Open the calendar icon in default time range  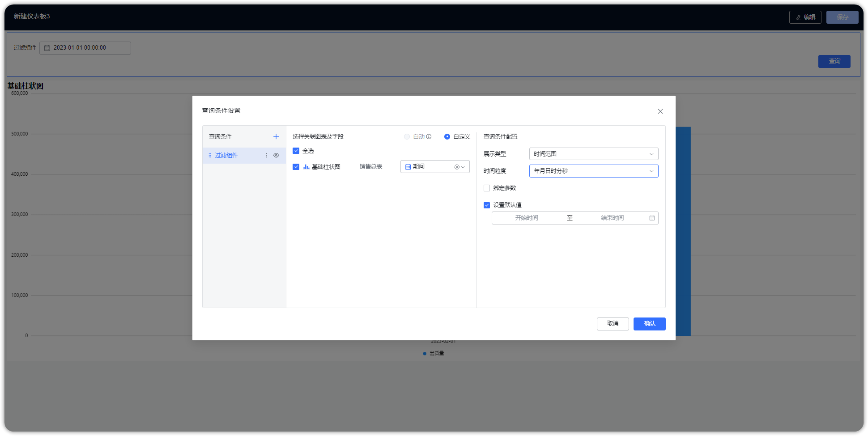pyautogui.click(x=652, y=218)
